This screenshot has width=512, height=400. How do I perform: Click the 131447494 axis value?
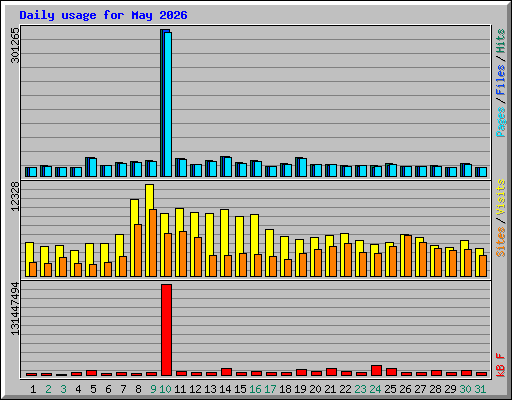click(x=15, y=309)
